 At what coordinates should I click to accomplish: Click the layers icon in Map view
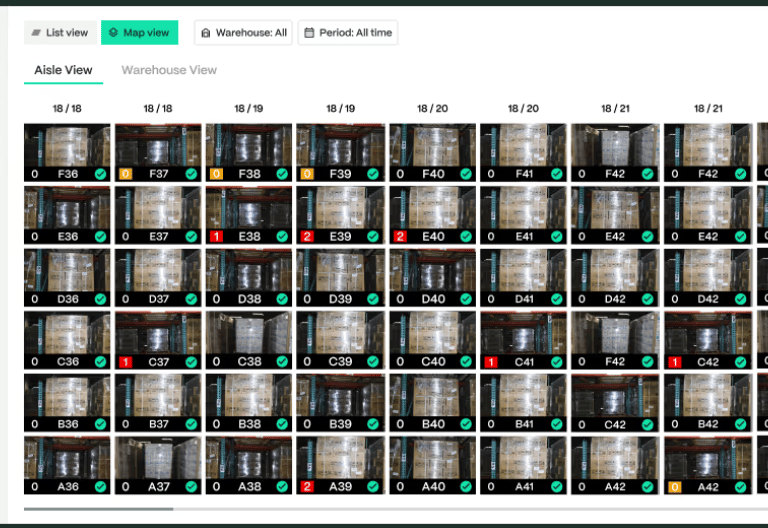tap(114, 33)
